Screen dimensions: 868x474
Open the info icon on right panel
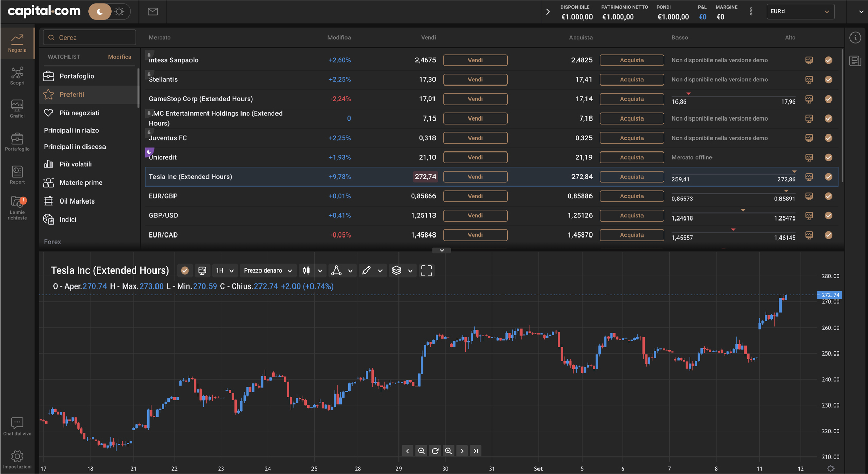tap(855, 38)
